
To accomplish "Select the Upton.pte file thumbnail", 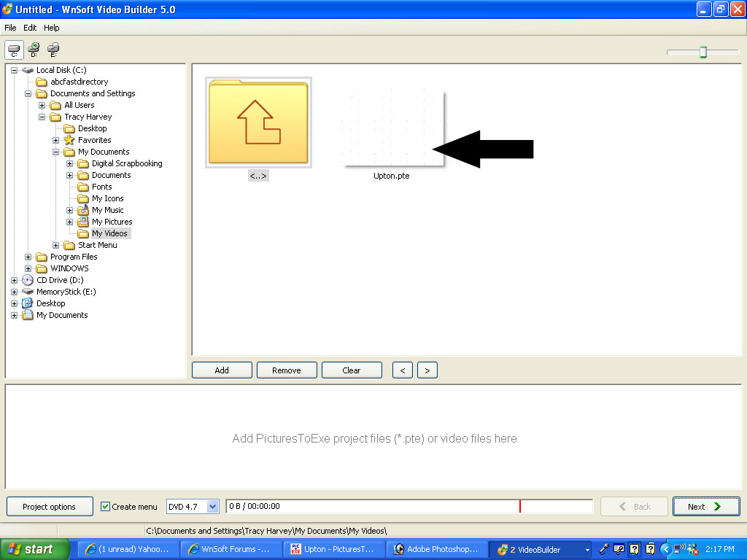I will (392, 128).
